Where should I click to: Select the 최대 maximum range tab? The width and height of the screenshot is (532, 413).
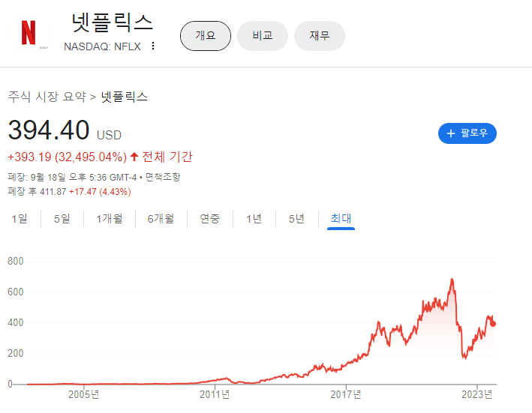pos(341,219)
